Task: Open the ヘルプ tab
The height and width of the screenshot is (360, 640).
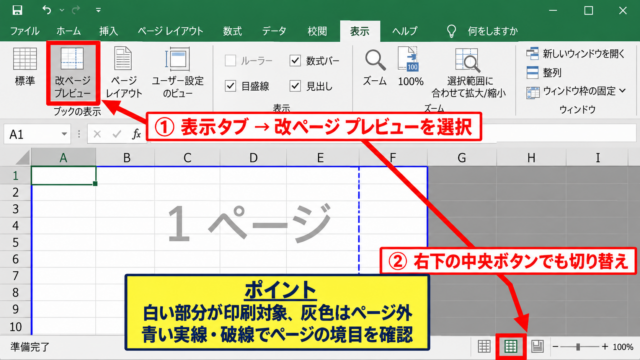Action: [x=404, y=31]
